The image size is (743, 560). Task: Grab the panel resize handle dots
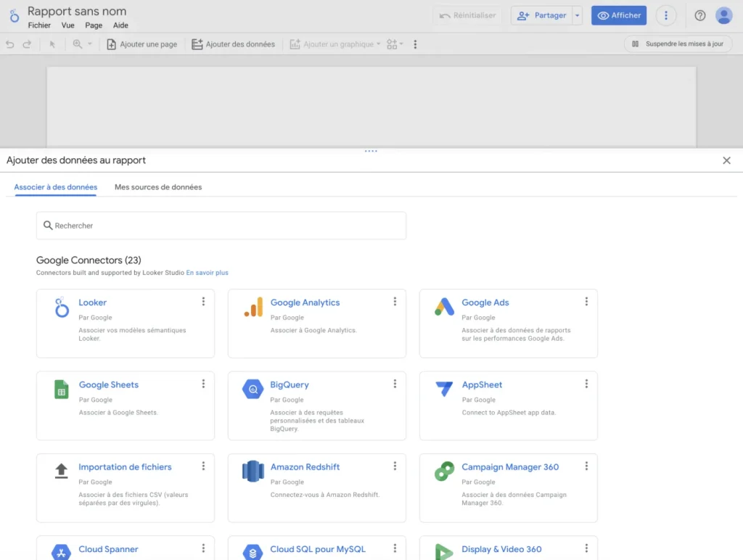(x=371, y=151)
